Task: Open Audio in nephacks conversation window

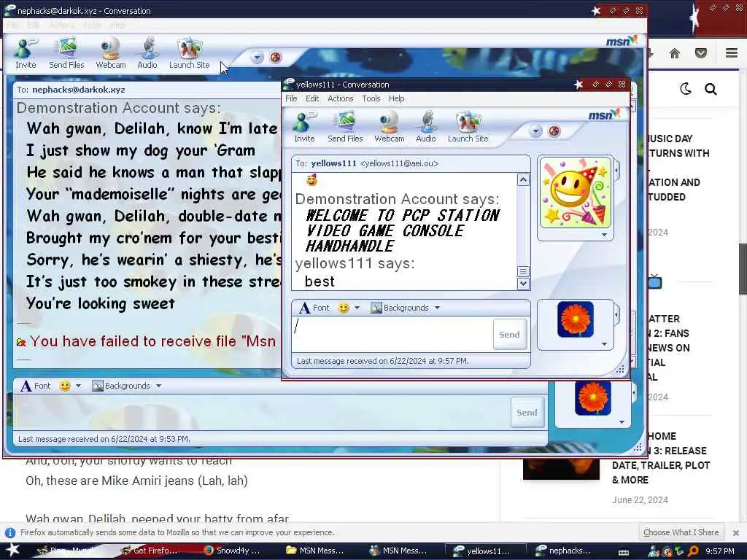Action: pyautogui.click(x=147, y=52)
